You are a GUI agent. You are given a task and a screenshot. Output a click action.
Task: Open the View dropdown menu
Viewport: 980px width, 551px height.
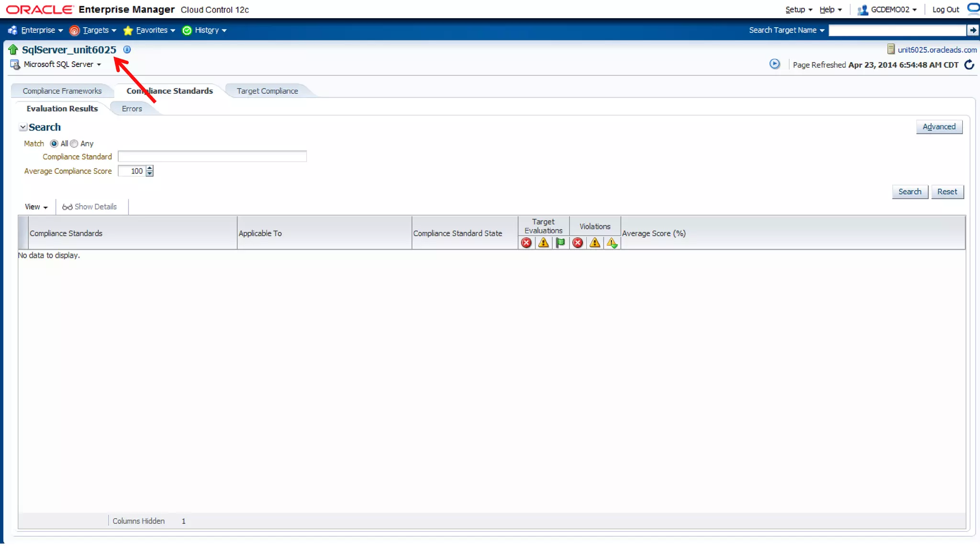tap(36, 207)
